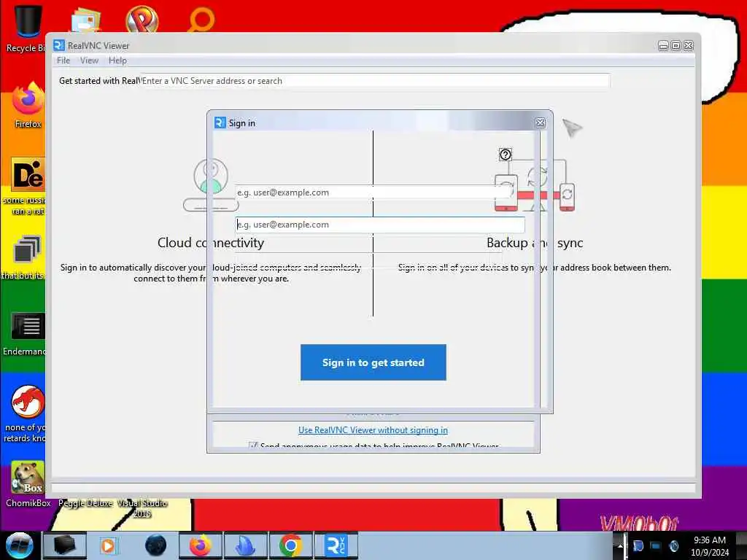Screen dimensions: 747x560
Task: Minimize the RealVNC Viewer window
Action: pyautogui.click(x=663, y=46)
